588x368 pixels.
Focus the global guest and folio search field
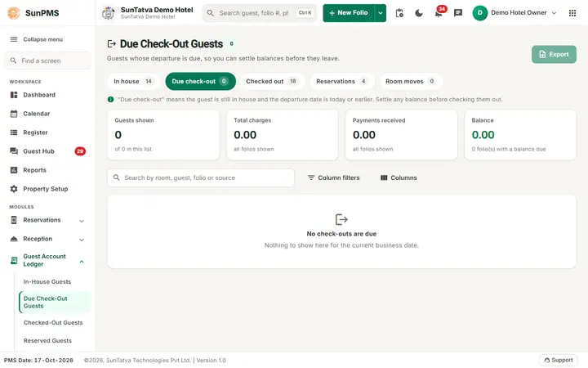click(259, 13)
